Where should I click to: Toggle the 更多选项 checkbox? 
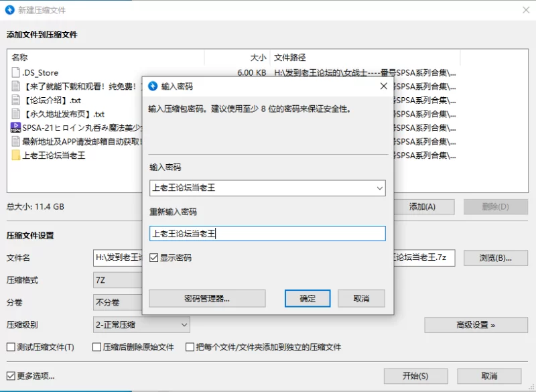point(11,376)
